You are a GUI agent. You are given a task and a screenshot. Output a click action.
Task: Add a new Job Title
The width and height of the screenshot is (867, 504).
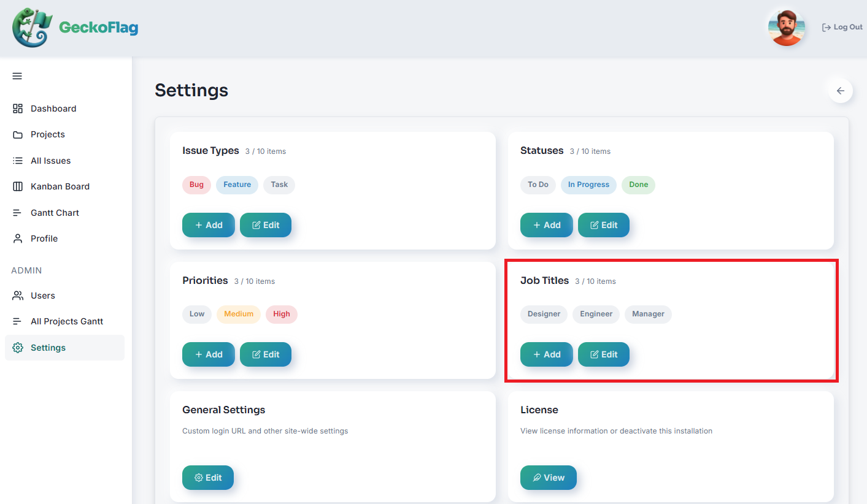click(x=547, y=354)
